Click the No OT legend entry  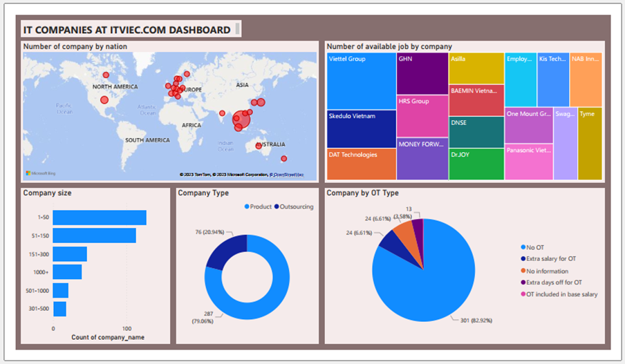click(532, 247)
